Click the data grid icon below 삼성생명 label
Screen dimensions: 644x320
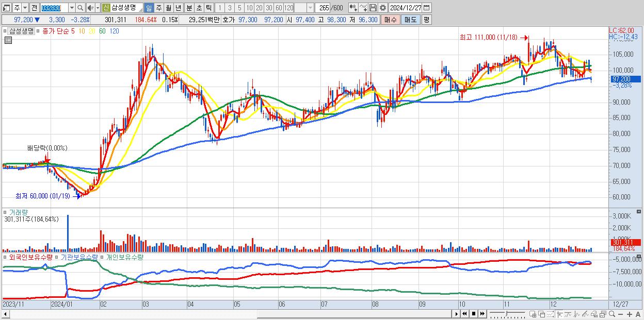(x=8, y=41)
